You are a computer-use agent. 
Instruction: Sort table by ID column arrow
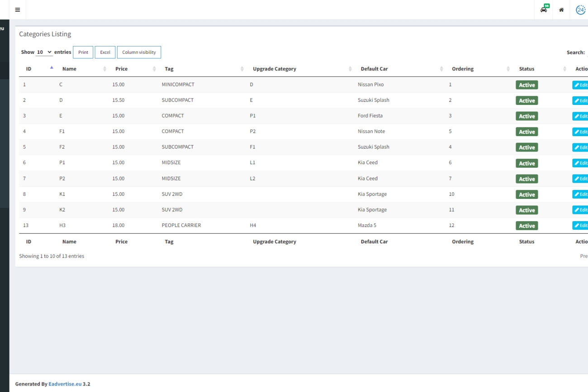[x=52, y=68]
